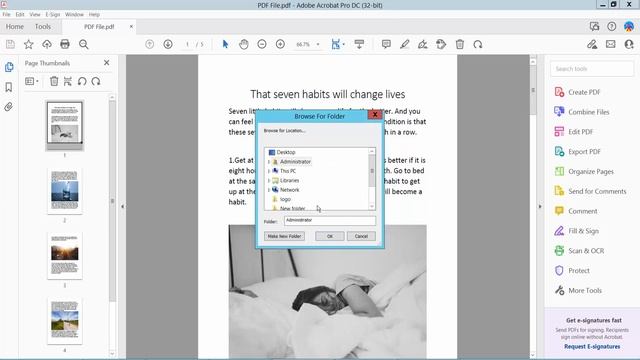The image size is (640, 360).
Task: Select page 1 thumbnail
Action: click(x=64, y=123)
